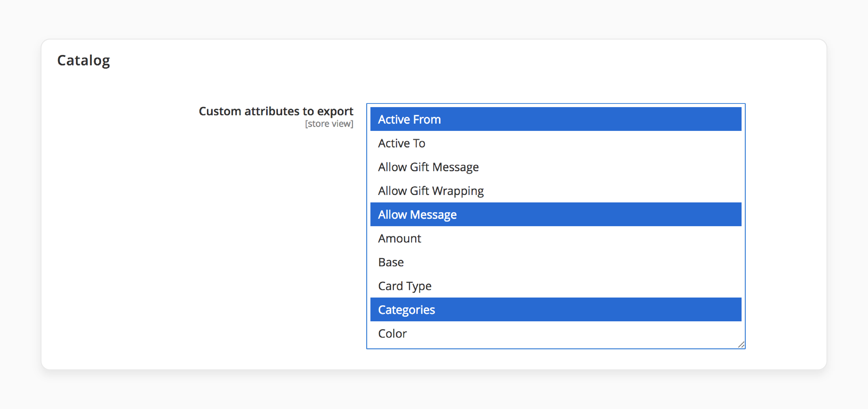Deselect the Categories attribute
This screenshot has height=409, width=868.
point(556,310)
